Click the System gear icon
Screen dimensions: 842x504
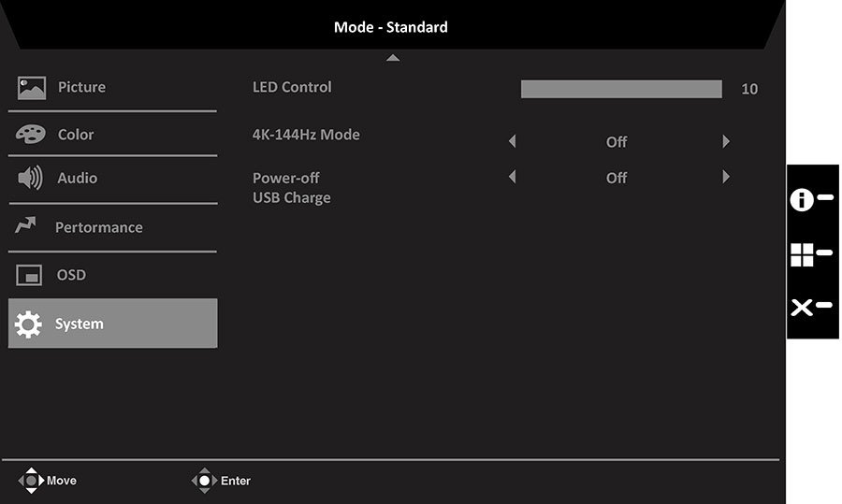28,324
